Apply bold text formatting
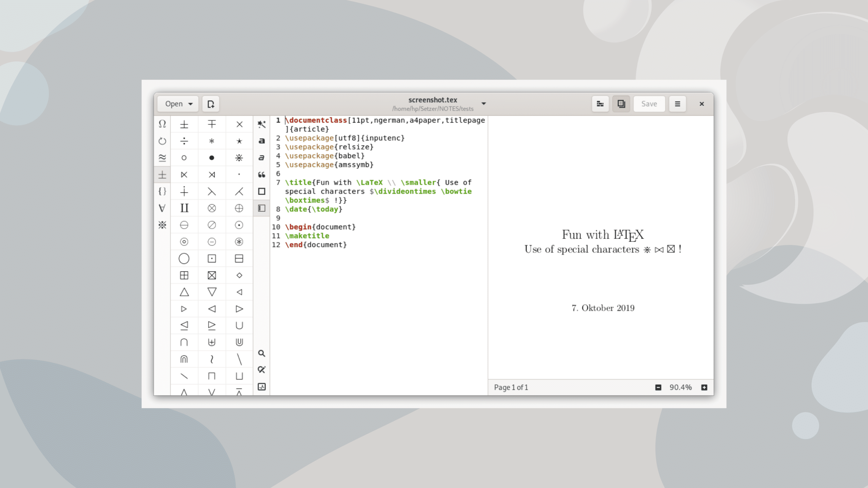 pyautogui.click(x=261, y=141)
